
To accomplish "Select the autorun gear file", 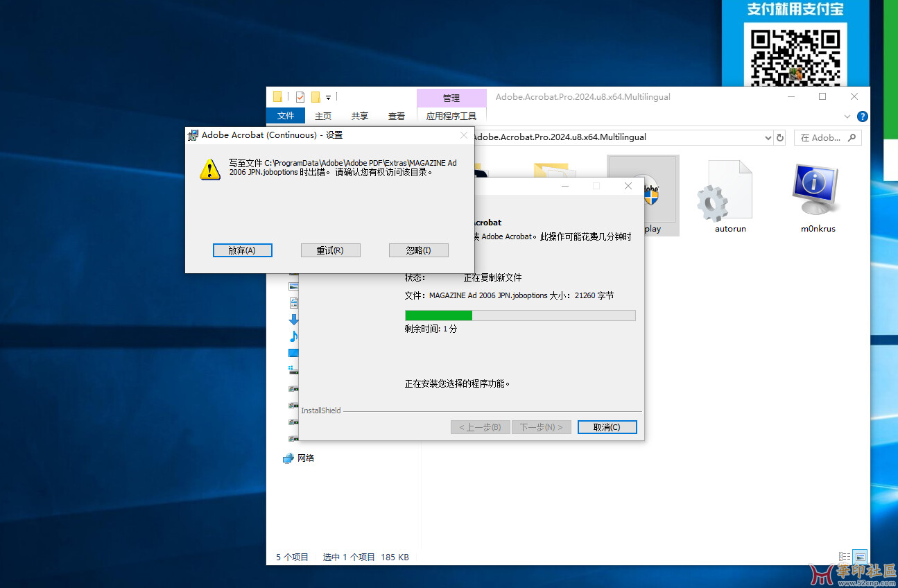I will point(730,196).
